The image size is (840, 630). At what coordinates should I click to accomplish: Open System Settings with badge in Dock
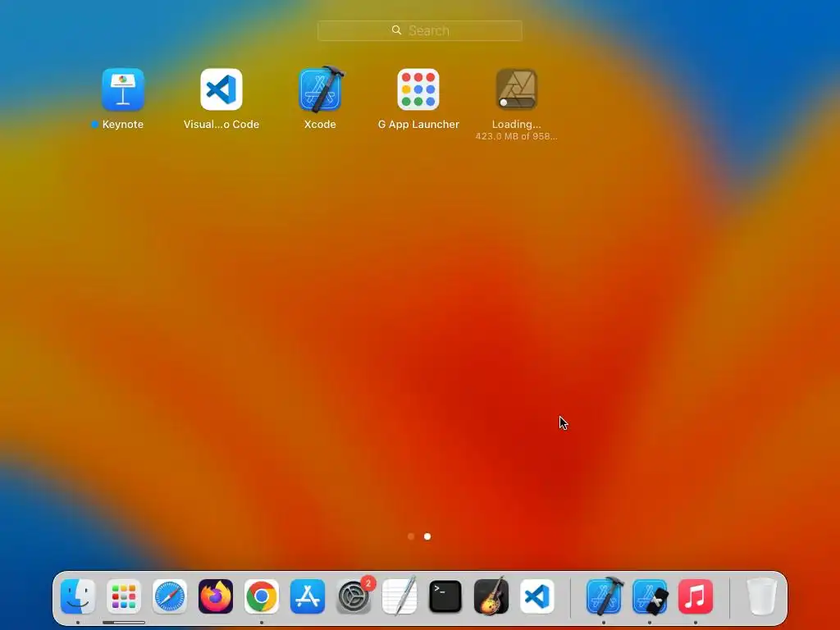point(354,596)
